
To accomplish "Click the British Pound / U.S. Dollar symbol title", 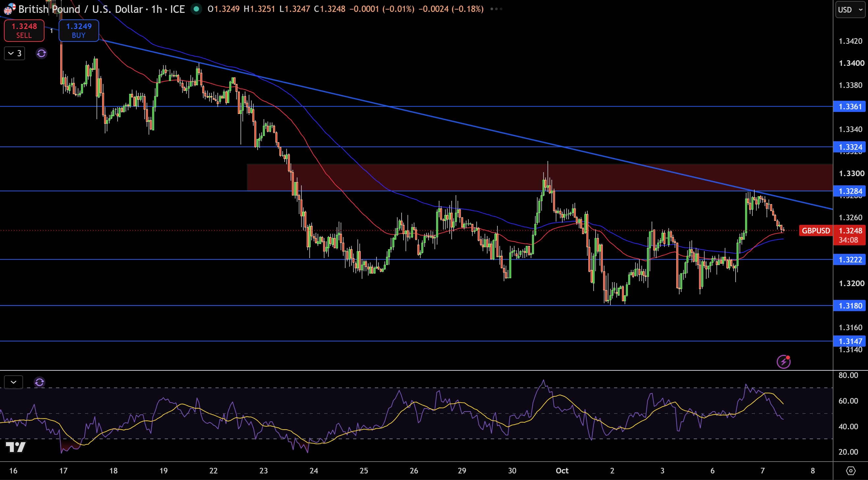I will point(81,9).
